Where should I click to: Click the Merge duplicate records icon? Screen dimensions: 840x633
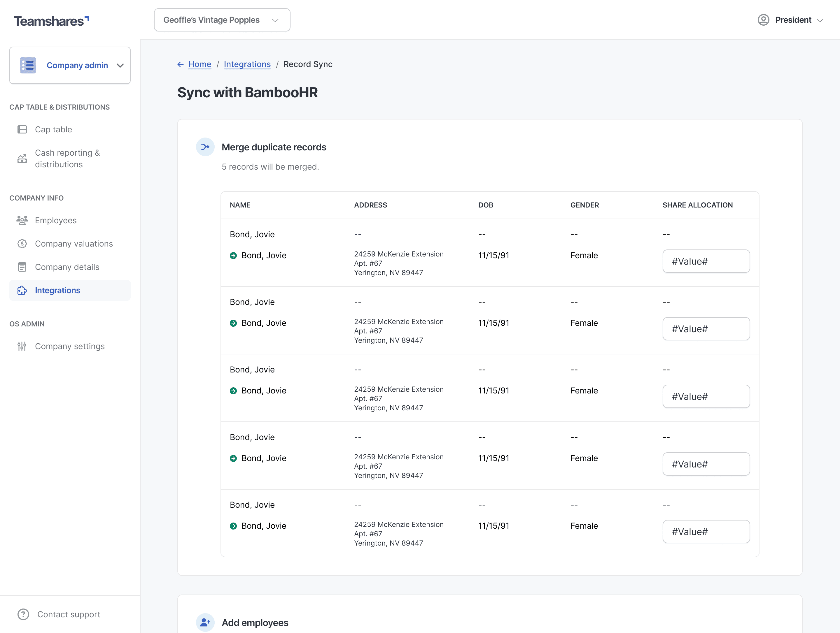205,147
